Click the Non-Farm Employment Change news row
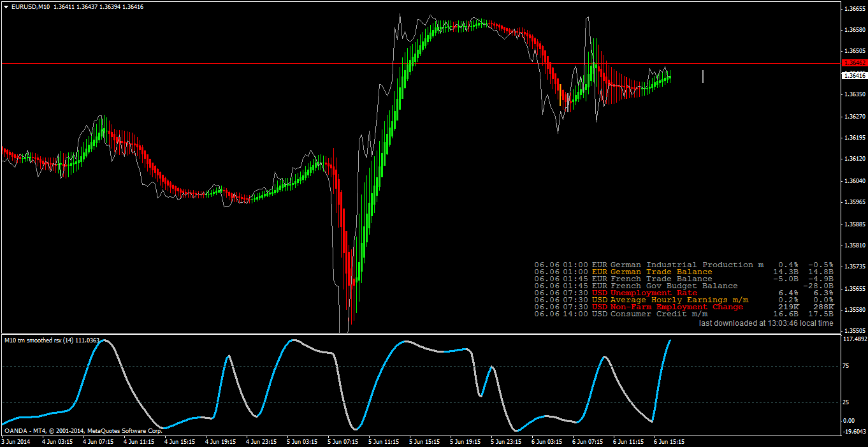This screenshot has height=447, width=868. (x=684, y=307)
